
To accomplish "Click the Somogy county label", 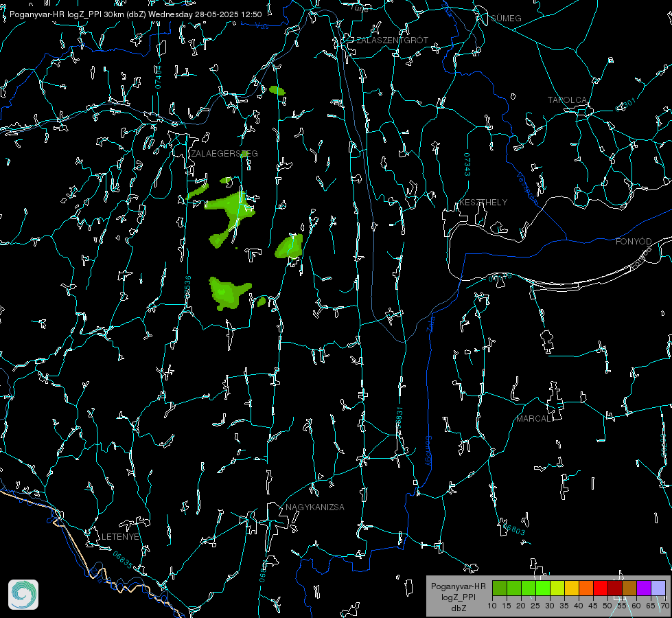I will [428, 450].
